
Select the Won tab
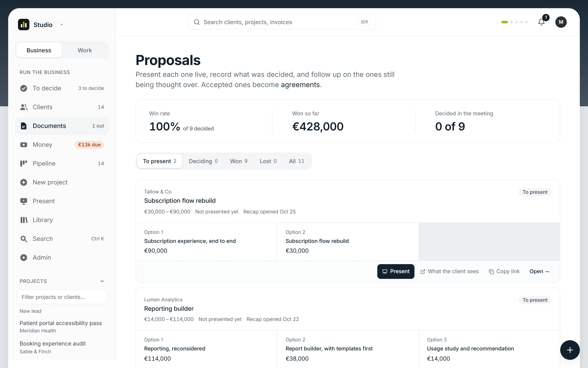click(x=239, y=161)
